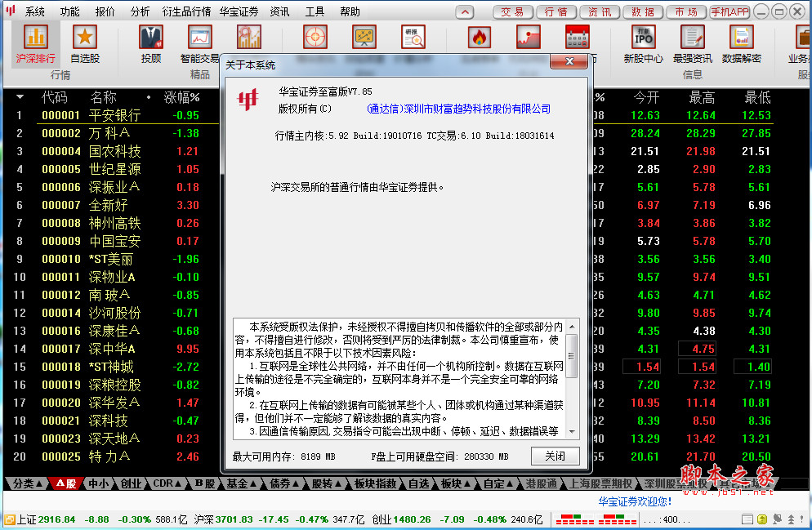The width and height of the screenshot is (812, 530).
Task: Open the 报价 menu
Action: pos(105,11)
